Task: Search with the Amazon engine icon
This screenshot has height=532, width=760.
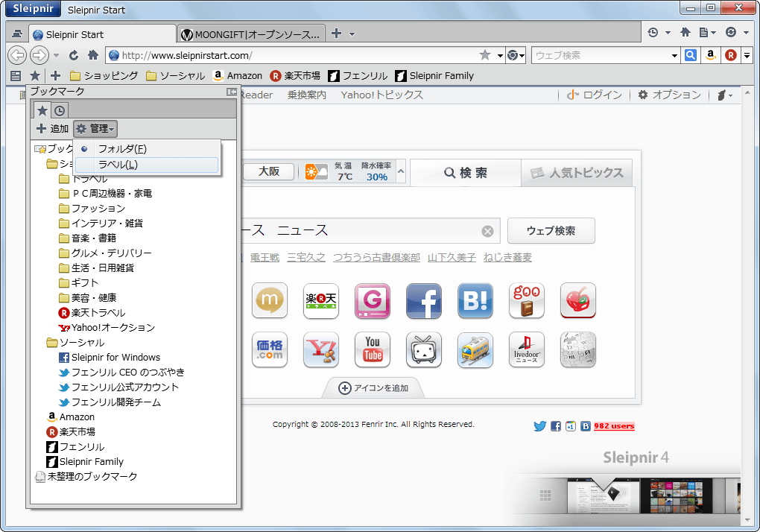Action: pyautogui.click(x=711, y=55)
